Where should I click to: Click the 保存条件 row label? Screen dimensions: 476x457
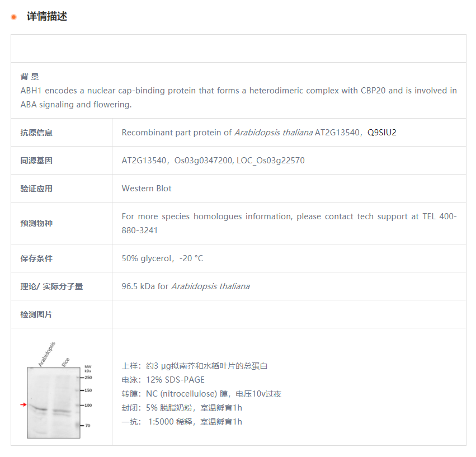(x=36, y=258)
